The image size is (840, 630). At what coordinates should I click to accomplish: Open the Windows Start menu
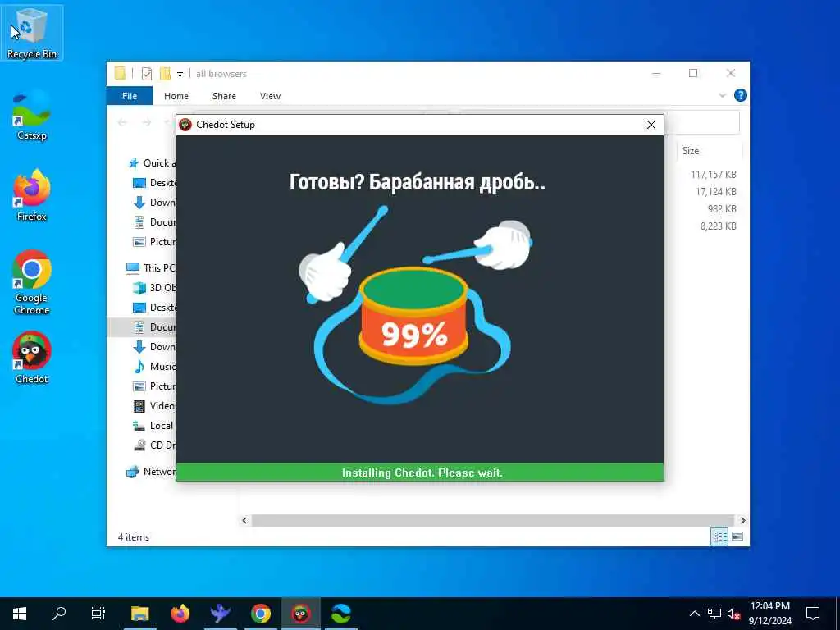point(20,614)
